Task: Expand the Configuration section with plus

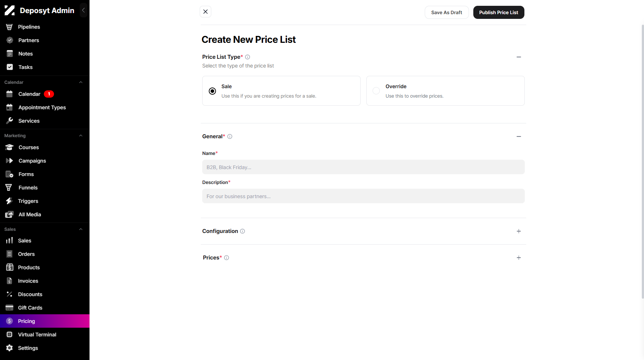Action: coord(519,231)
